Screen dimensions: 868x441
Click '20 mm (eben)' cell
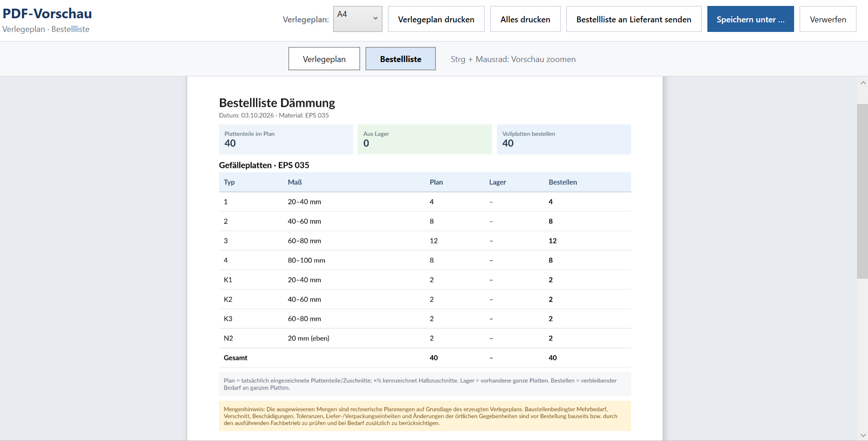[309, 338]
